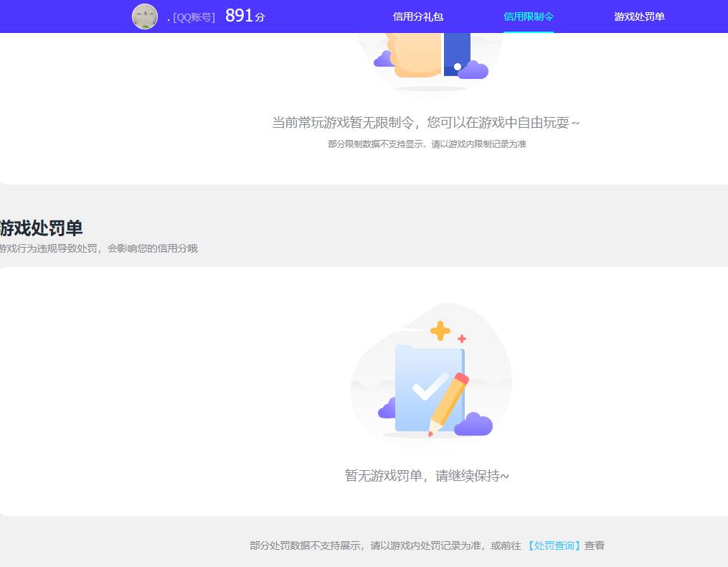728x567 pixels.
Task: Click the subtitle about 信用分 impact
Action: pos(99,248)
